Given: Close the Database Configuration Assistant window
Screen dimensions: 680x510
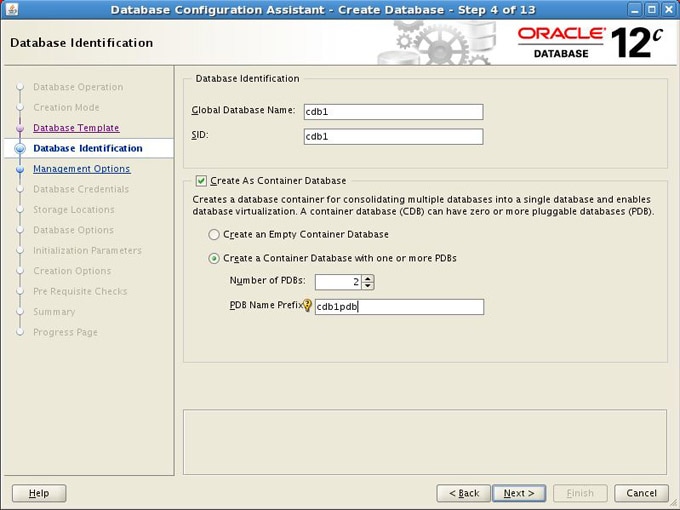Looking at the screenshot, I should [668, 10].
